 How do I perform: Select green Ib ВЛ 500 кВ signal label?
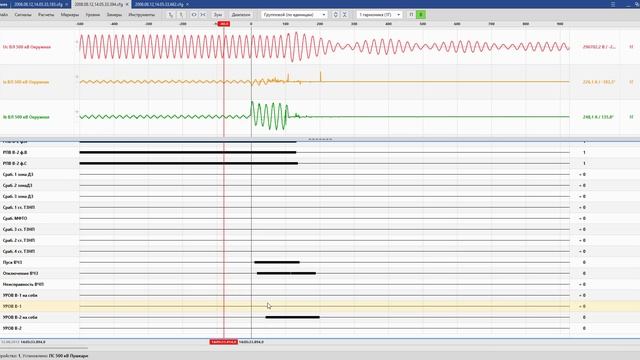click(x=26, y=117)
